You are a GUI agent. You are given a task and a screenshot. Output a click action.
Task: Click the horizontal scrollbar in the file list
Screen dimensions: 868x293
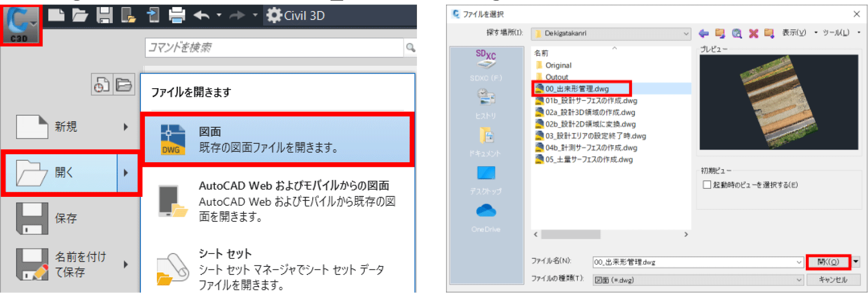coord(570,234)
